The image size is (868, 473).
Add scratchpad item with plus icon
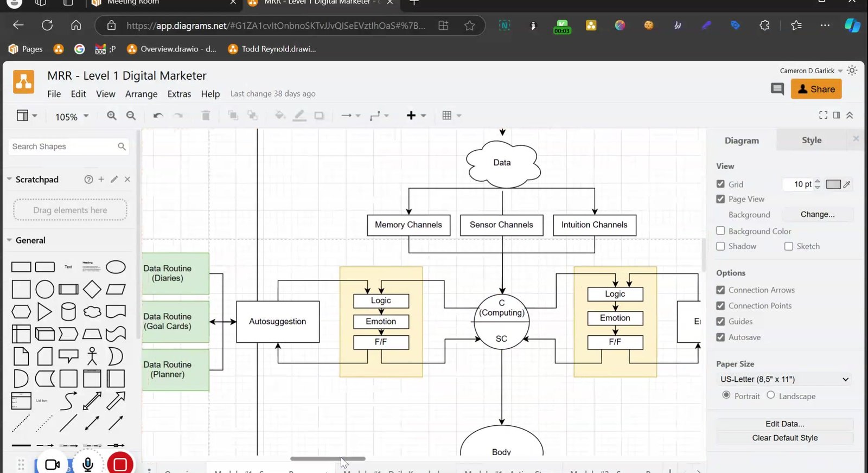pos(101,180)
